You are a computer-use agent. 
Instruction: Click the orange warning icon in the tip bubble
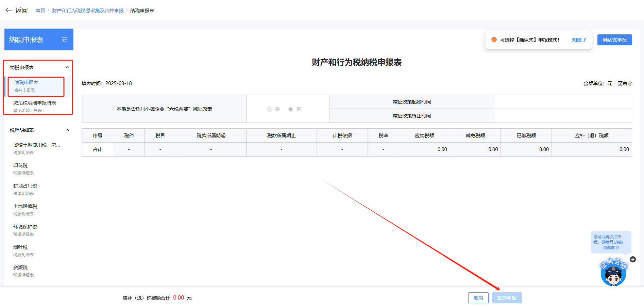tap(494, 39)
